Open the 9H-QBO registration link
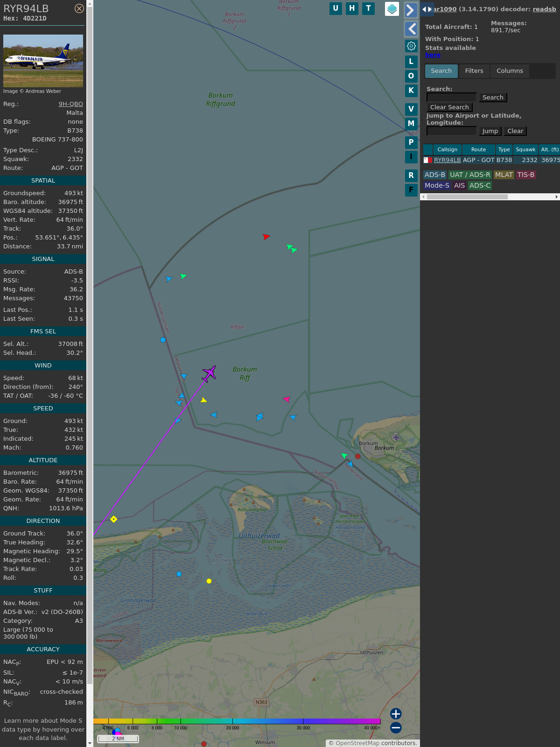 click(x=70, y=104)
